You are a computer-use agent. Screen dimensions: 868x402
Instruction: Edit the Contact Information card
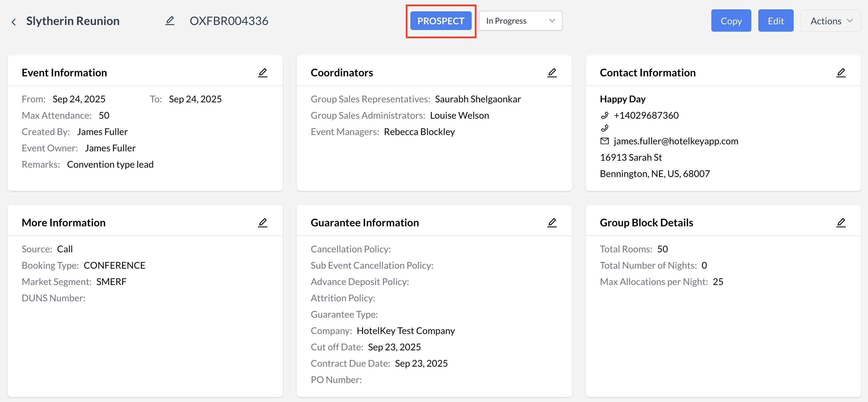[x=841, y=72]
